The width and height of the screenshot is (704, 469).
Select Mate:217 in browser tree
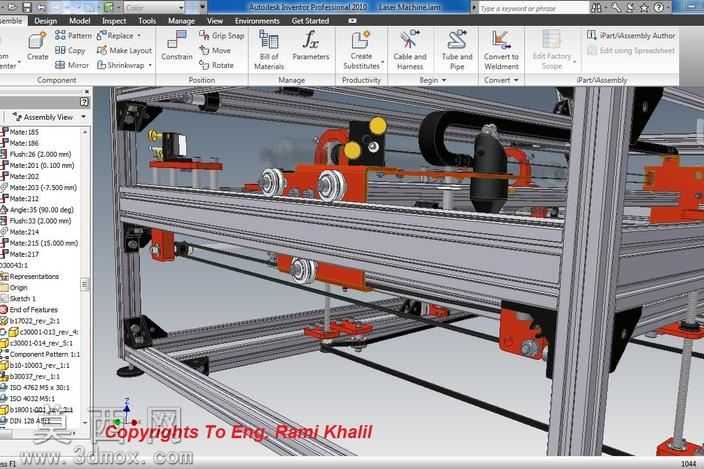tap(20, 254)
